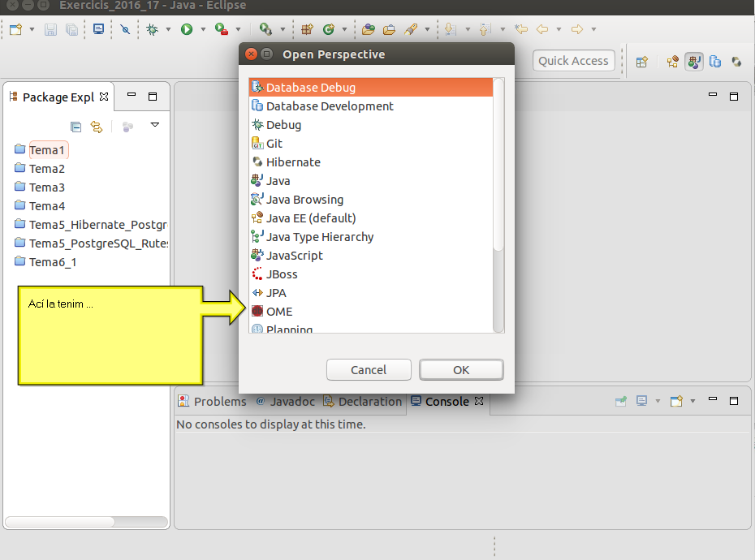
Task: Select the Tema3 project
Action: pyautogui.click(x=47, y=187)
